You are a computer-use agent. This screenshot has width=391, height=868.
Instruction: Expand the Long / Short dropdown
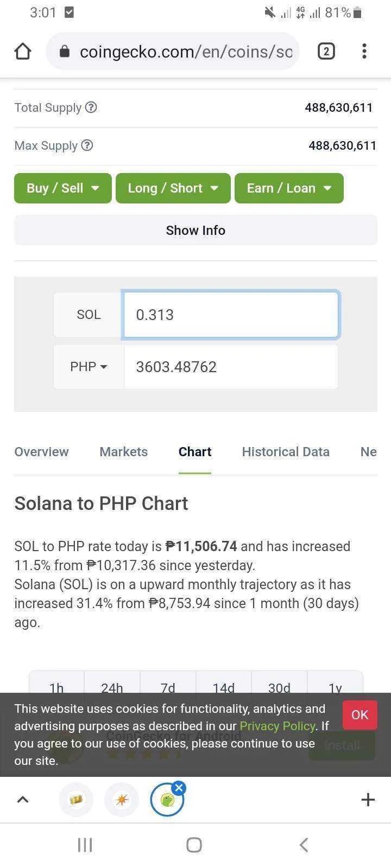173,188
